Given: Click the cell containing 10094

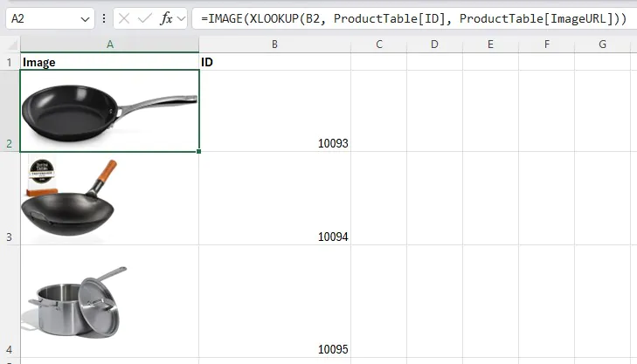Looking at the screenshot, I should click(x=274, y=198).
